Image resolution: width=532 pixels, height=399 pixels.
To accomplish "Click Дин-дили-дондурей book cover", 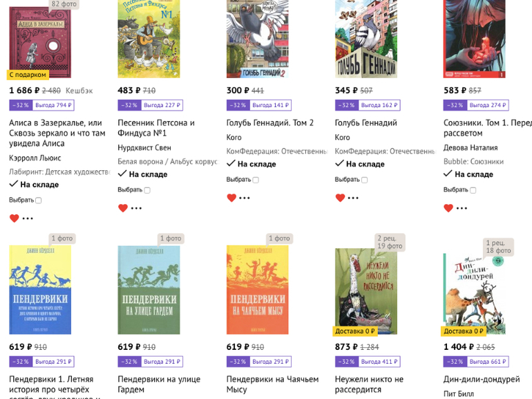I will [474, 294].
